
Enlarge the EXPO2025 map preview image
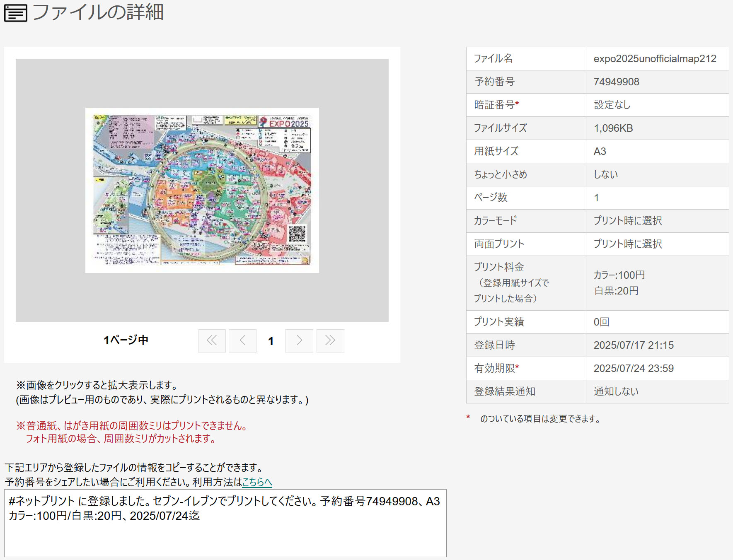202,190
